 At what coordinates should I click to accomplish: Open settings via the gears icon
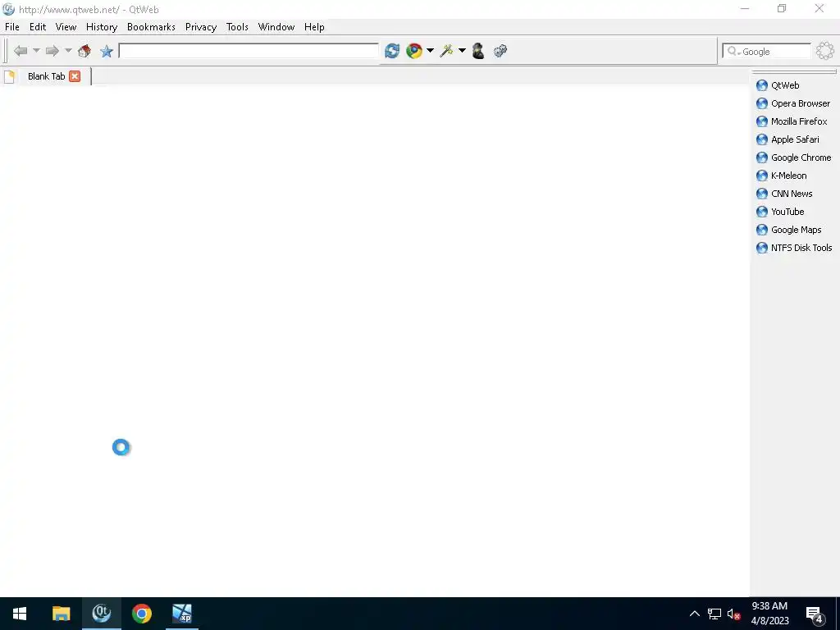click(500, 51)
